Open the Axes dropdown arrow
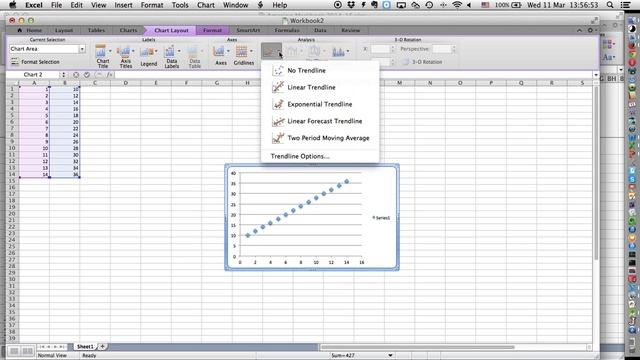The width and height of the screenshot is (640, 360). 228,51
